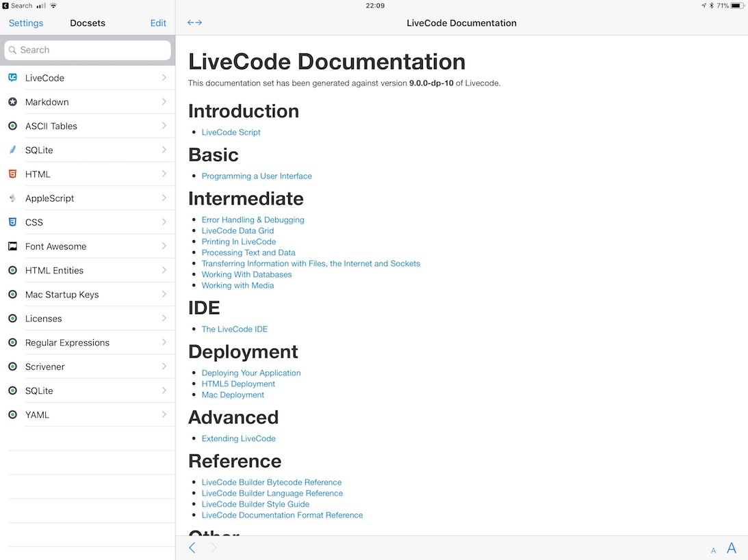Tap the Font Awesome flag icon
The width and height of the screenshot is (748, 560).
[x=12, y=246]
